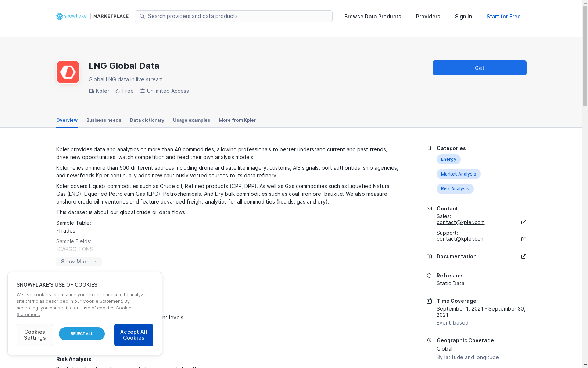Click the '-Trades' sample table entry

[66, 231]
